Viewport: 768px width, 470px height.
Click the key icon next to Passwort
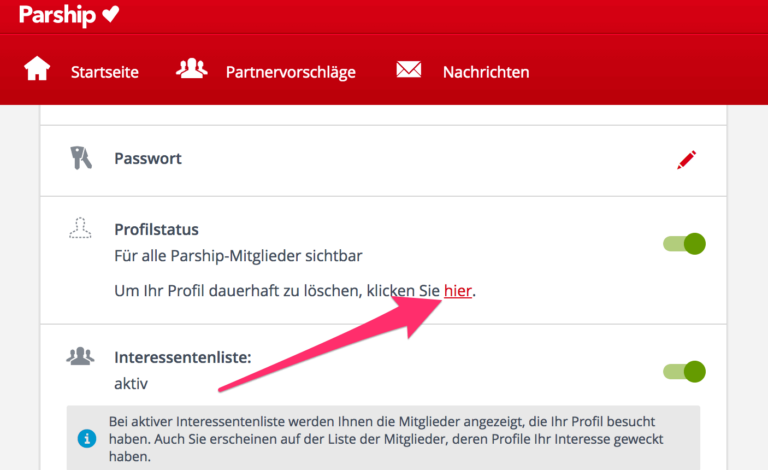81,158
